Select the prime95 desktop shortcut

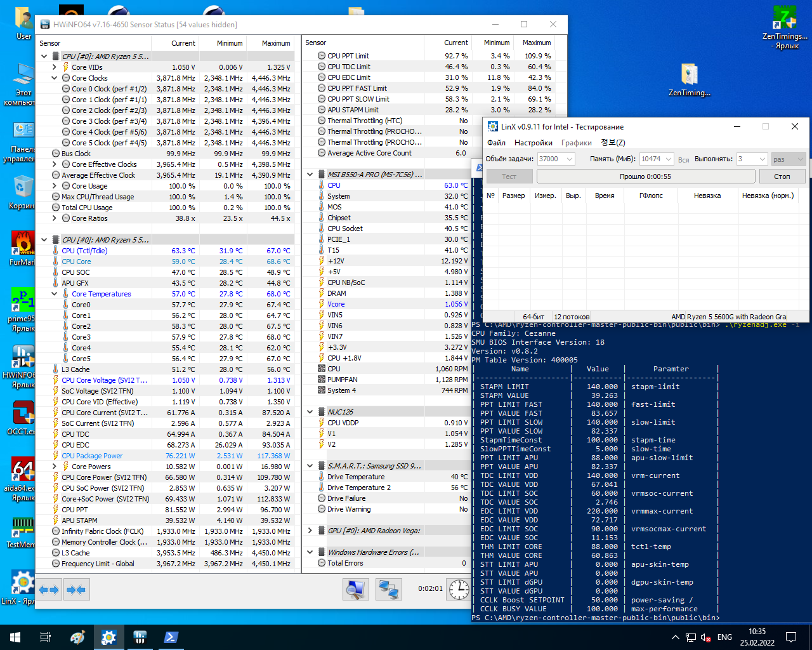22,309
